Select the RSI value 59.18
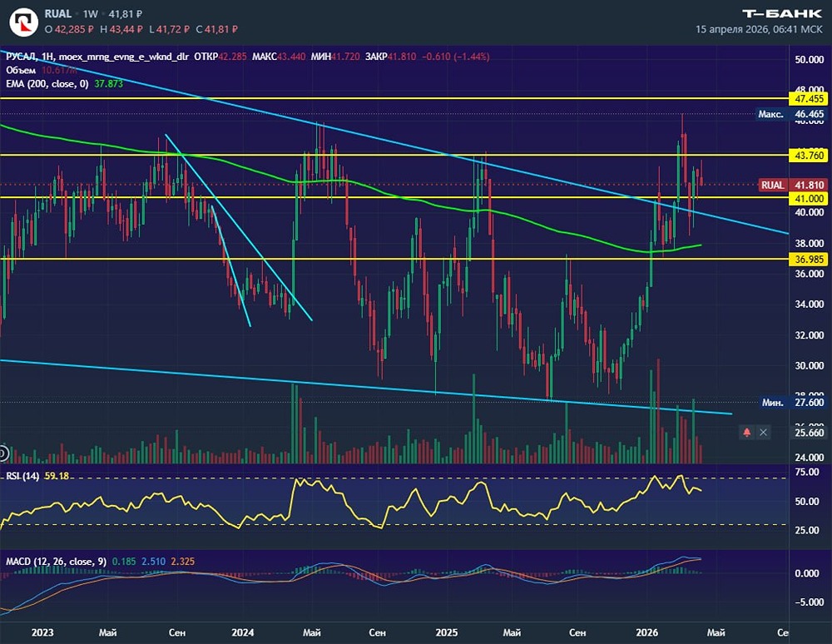Viewport: 832px width, 644px height. (x=57, y=476)
